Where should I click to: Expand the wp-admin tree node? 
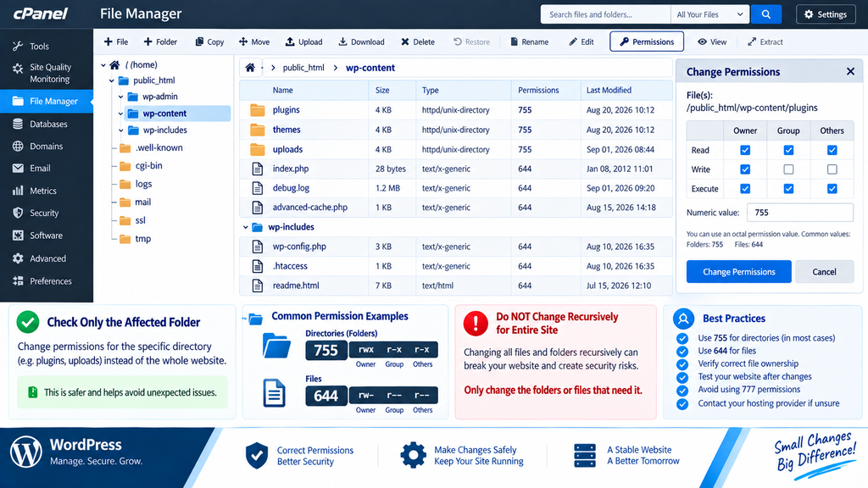coord(120,97)
